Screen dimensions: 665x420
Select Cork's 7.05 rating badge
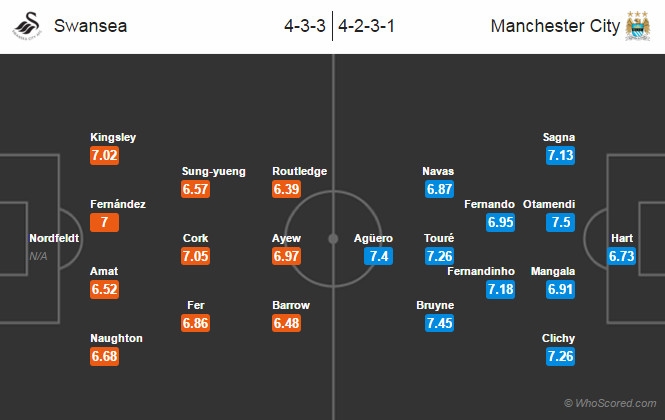point(196,256)
